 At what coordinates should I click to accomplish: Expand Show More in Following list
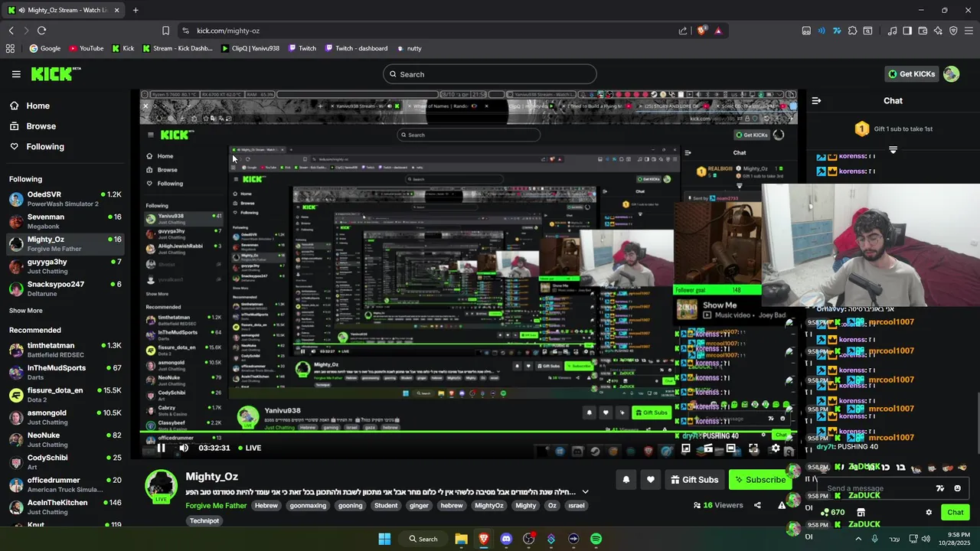point(26,311)
